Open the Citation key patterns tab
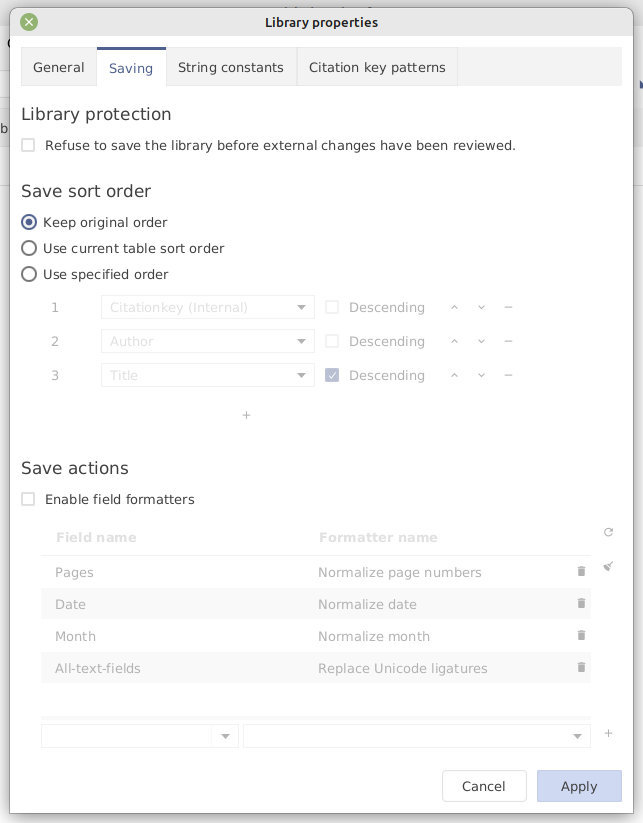Image resolution: width=643 pixels, height=823 pixels. [x=377, y=67]
